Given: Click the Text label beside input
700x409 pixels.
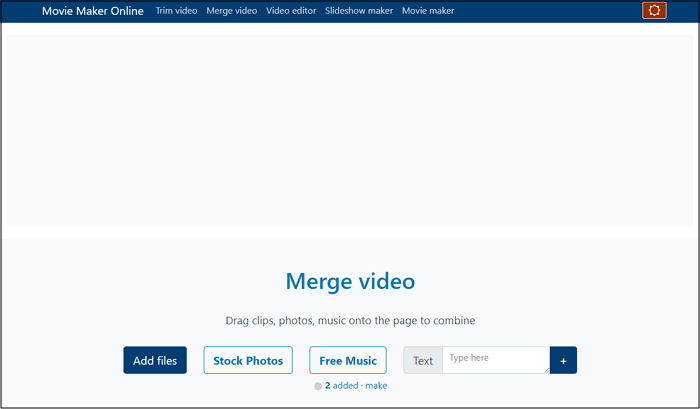Looking at the screenshot, I should (423, 360).
